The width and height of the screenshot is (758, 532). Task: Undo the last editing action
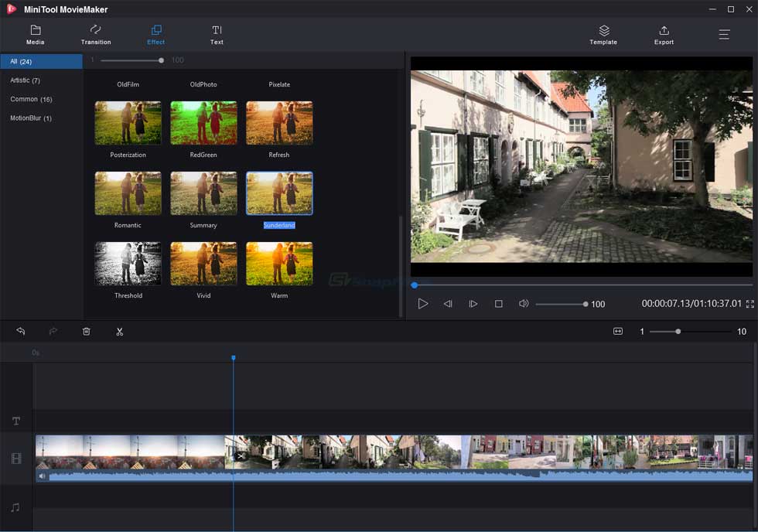(19, 331)
